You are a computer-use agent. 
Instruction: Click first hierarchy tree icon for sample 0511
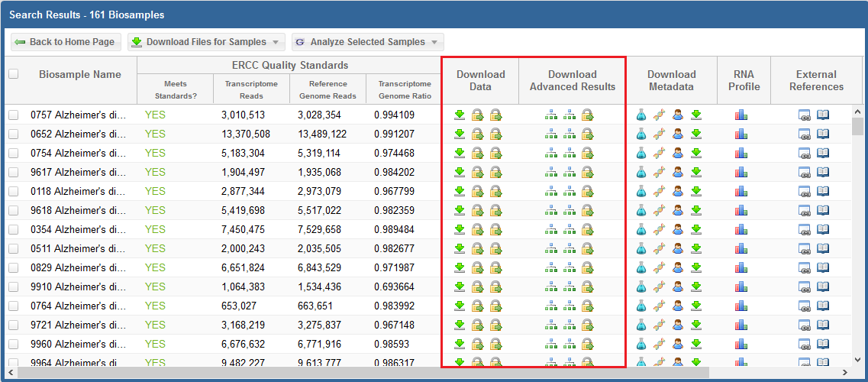pyautogui.click(x=551, y=248)
